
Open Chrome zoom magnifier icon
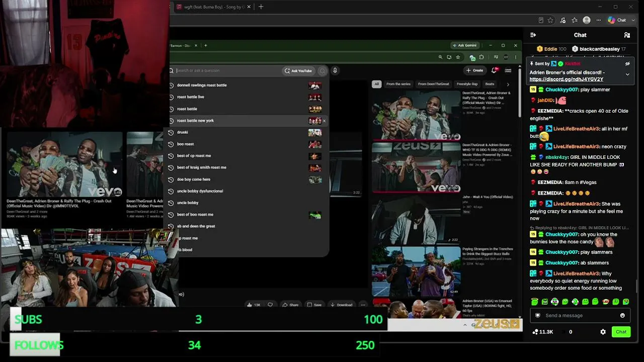[441, 57]
